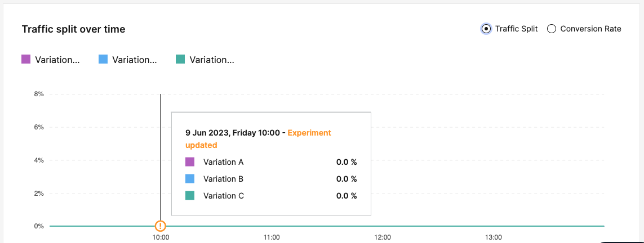Toggle the blue Variation legend item
Screen dimensions: 644x243
[x=128, y=60]
